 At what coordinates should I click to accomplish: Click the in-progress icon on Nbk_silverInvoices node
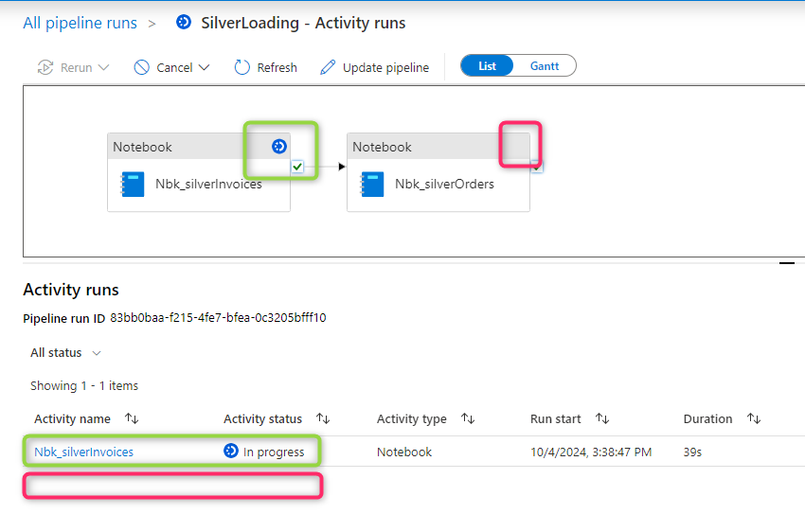tap(278, 146)
